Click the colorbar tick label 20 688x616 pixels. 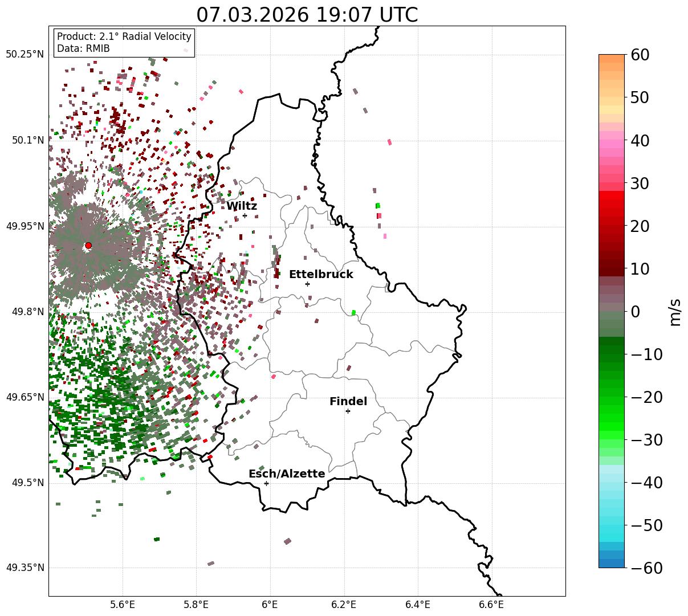[639, 226]
